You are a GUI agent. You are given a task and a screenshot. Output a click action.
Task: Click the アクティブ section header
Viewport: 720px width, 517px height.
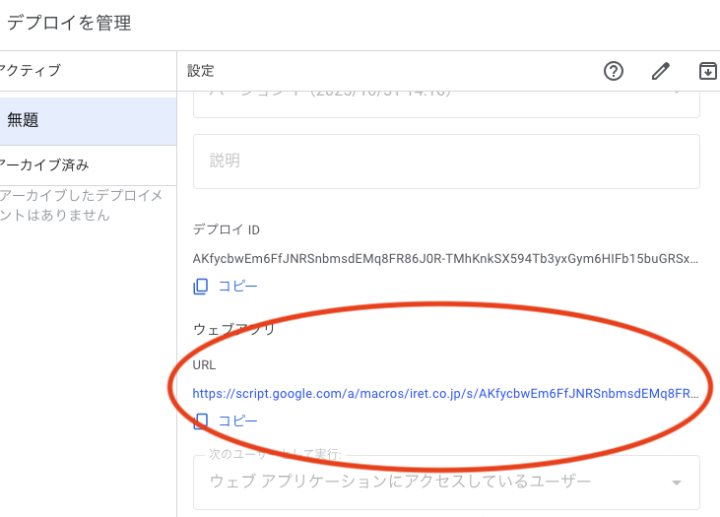point(30,71)
